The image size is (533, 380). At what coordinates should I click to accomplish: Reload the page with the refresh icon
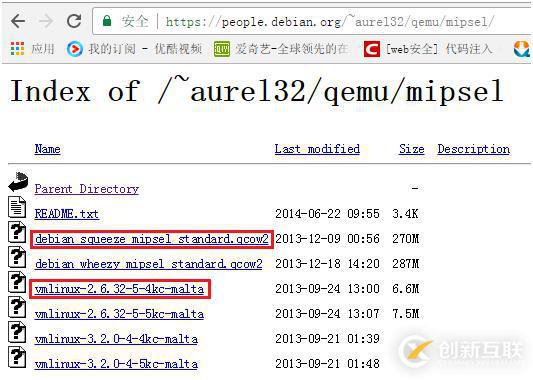coord(74,21)
